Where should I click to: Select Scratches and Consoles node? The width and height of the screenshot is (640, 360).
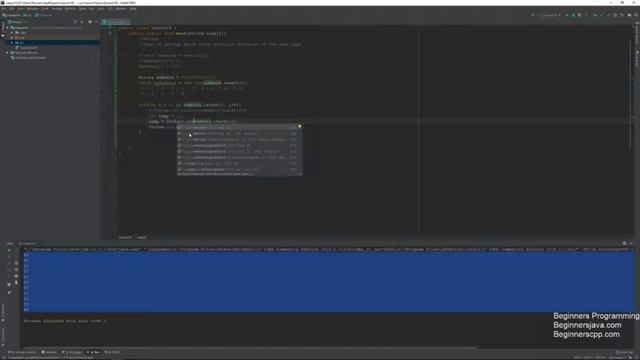[28, 58]
